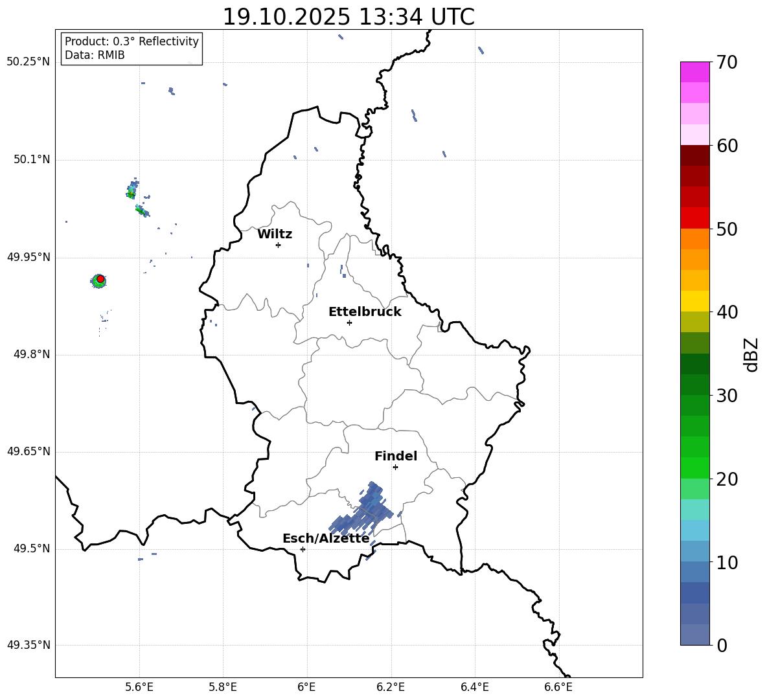
Task: Click the colorbar label '60'
Action: point(727,146)
